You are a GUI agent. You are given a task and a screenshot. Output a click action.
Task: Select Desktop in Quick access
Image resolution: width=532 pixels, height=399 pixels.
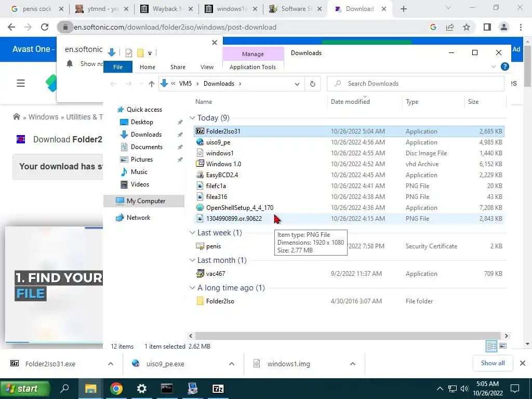pyautogui.click(x=142, y=122)
